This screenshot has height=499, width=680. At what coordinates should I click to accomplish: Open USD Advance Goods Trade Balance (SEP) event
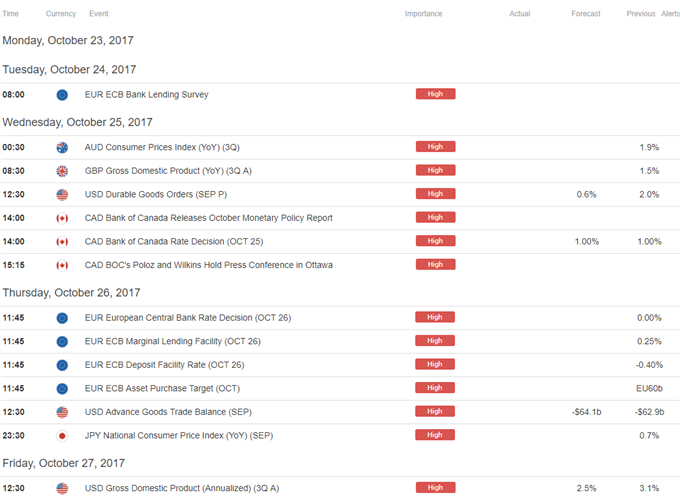(x=168, y=412)
